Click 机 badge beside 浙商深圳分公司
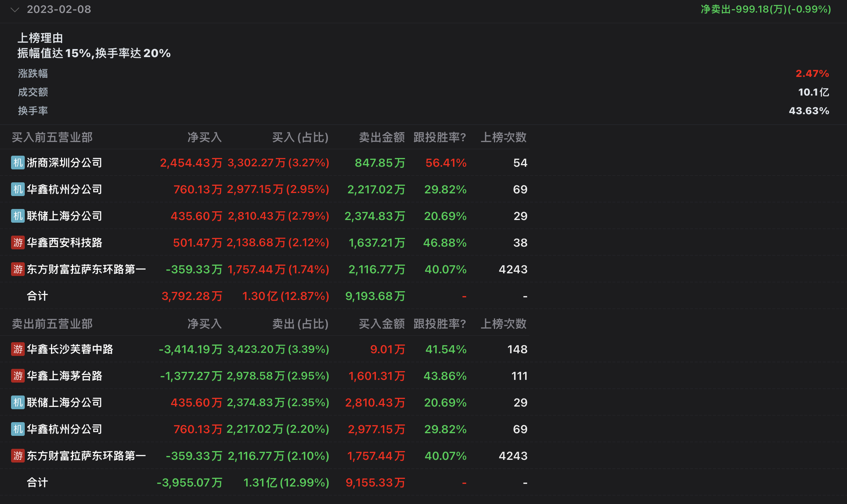 (x=18, y=163)
